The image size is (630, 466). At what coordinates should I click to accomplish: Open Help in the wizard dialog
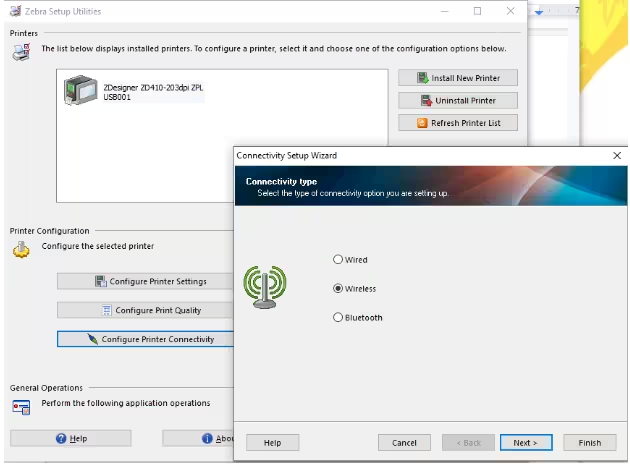271,442
